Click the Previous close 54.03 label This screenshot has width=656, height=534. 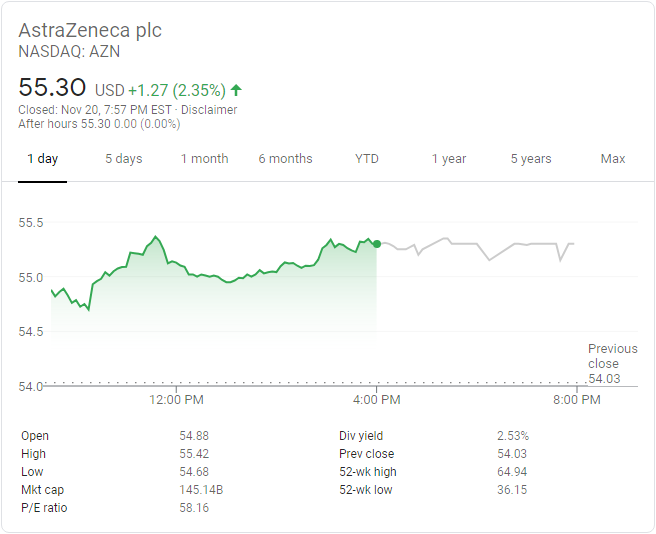coord(609,364)
